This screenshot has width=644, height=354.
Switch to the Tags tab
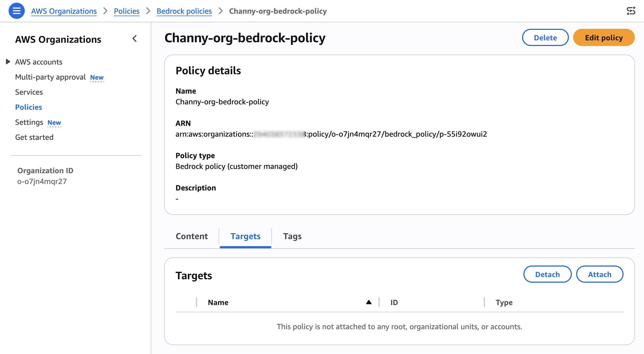point(292,236)
